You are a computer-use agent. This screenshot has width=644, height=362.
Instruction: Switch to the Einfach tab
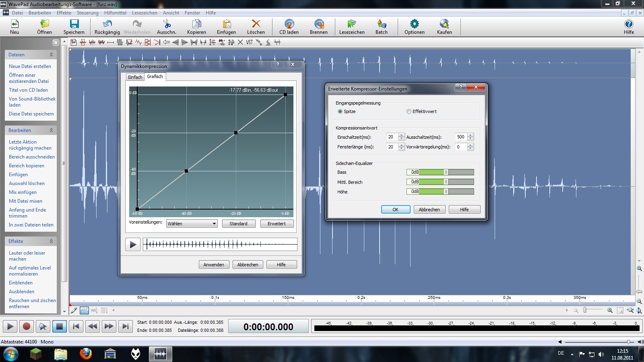tap(135, 77)
